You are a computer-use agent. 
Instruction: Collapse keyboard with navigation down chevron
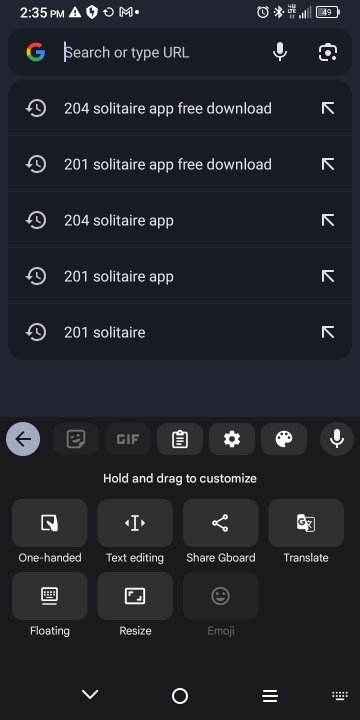(x=90, y=695)
